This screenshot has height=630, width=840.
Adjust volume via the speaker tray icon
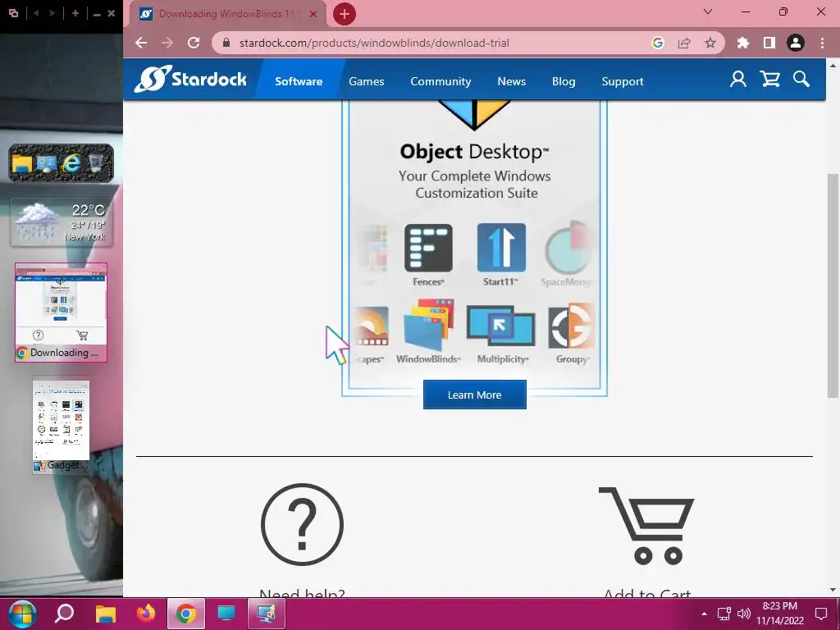pos(743,614)
